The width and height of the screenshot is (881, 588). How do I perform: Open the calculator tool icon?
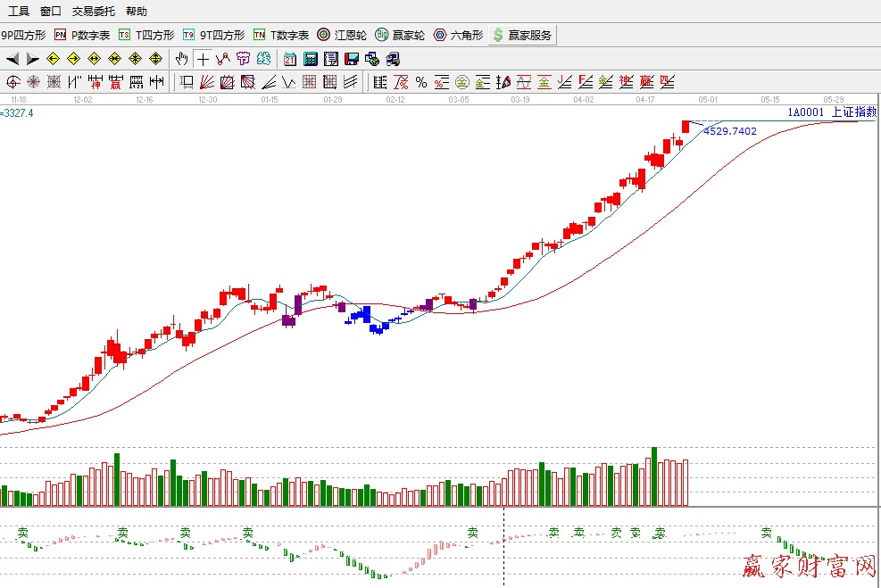[x=311, y=59]
